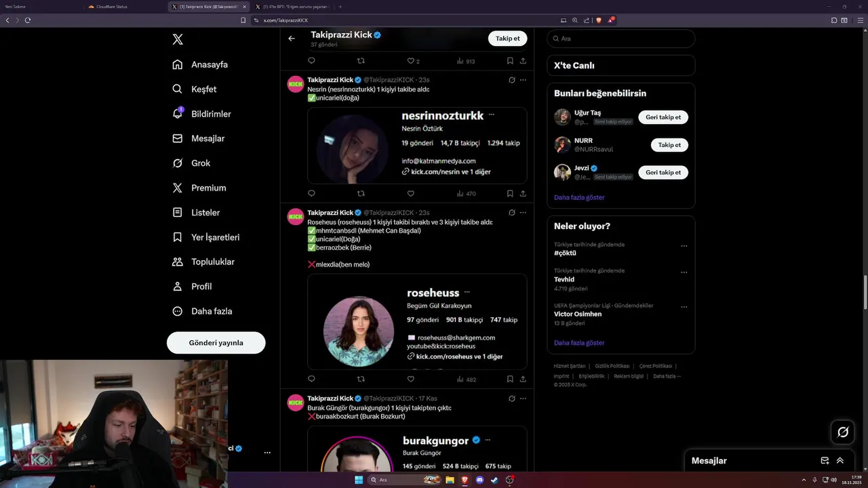Open nesrinnozturkk profile image card

(417, 146)
